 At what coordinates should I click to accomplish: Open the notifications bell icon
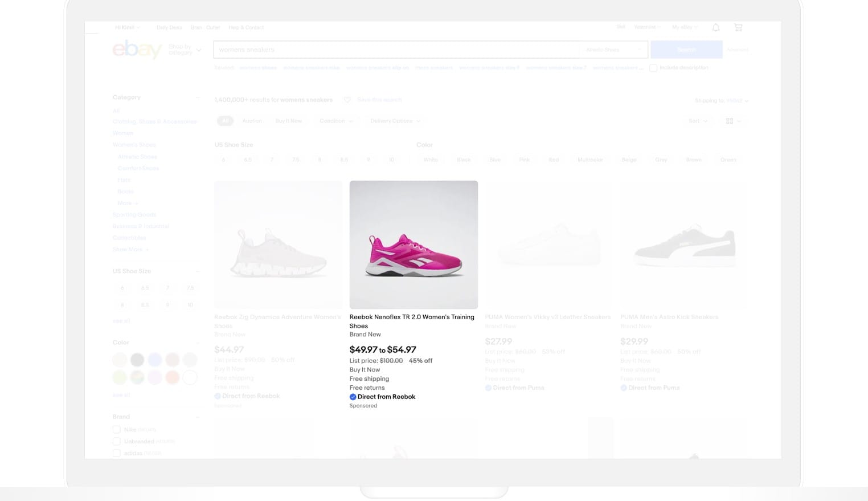pyautogui.click(x=716, y=27)
